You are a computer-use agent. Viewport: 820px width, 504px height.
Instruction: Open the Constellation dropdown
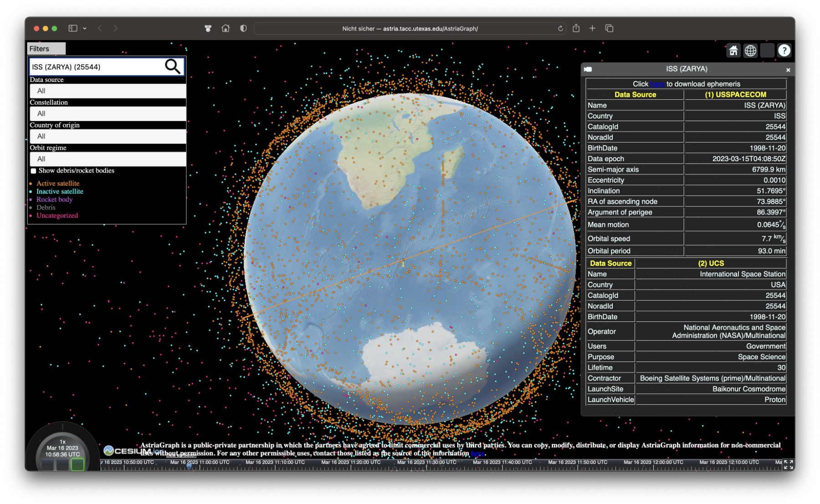tap(108, 113)
